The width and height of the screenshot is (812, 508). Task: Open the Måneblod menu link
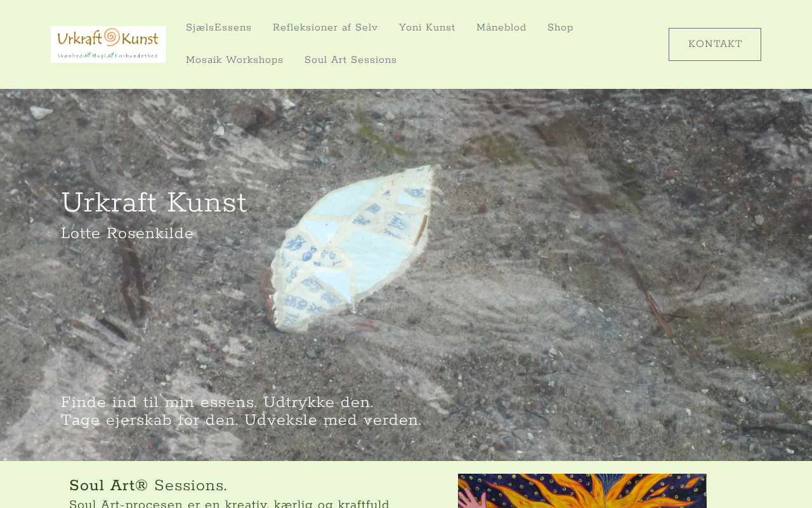[x=501, y=28]
